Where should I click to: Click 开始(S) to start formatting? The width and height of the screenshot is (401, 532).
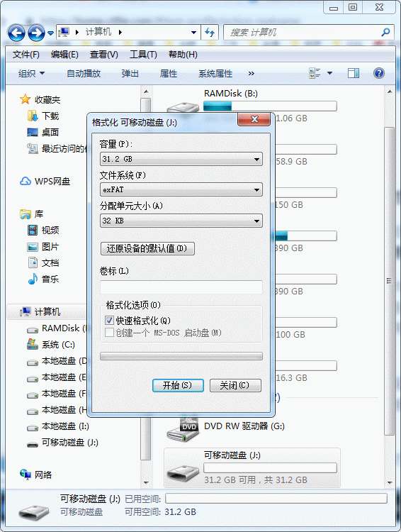click(178, 385)
